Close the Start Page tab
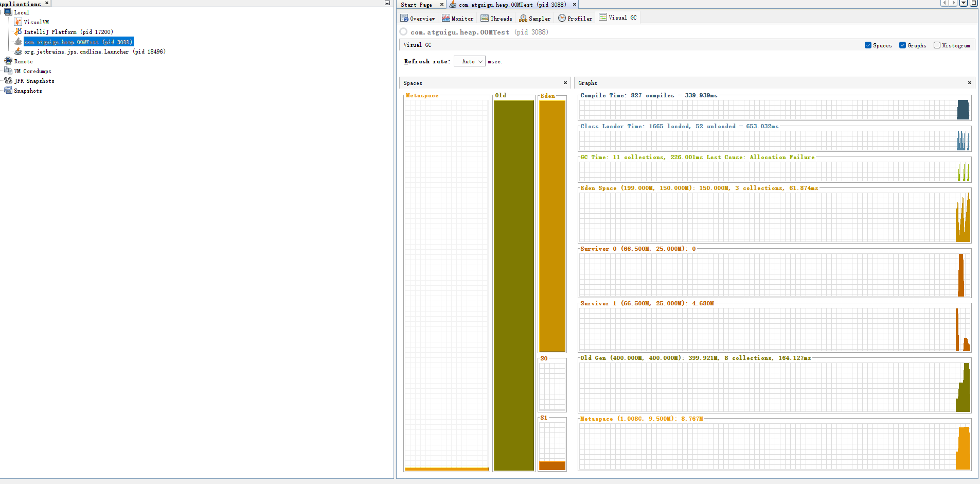The height and width of the screenshot is (484, 980). coord(441,5)
